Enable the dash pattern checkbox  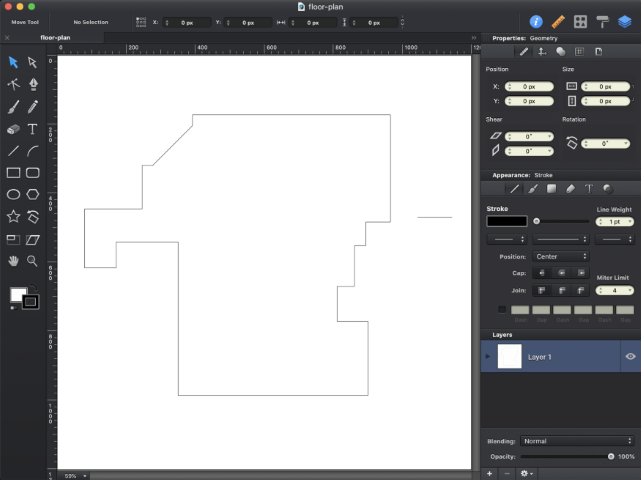click(502, 309)
